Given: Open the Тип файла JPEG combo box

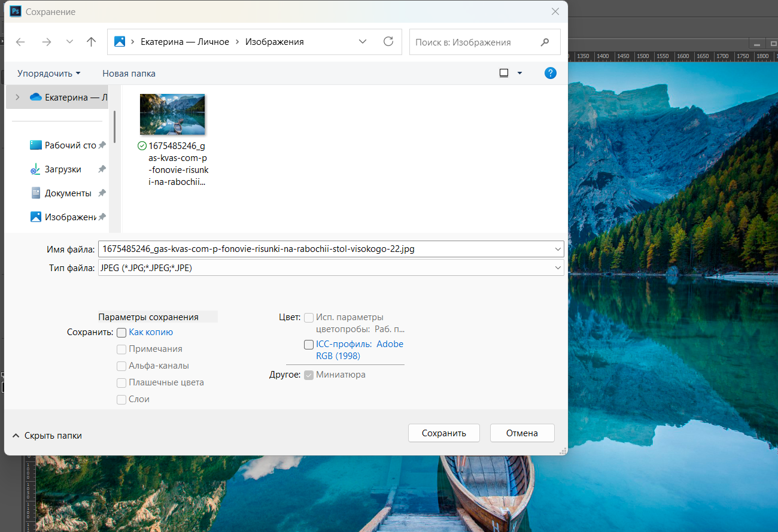Looking at the screenshot, I should tap(331, 268).
